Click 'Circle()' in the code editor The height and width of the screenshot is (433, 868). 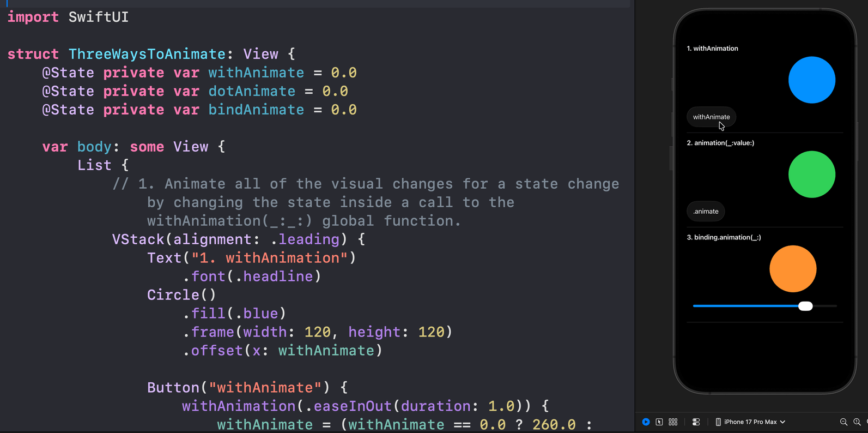[181, 295]
